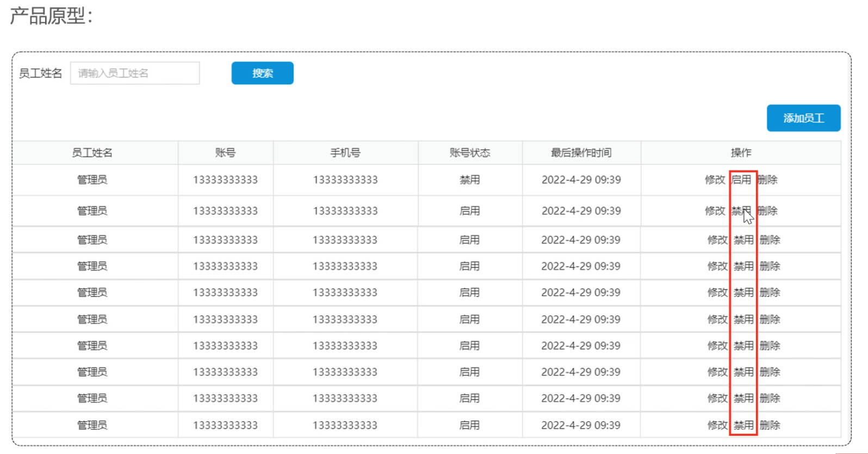Click the 最后操作时间 column header
868x454 pixels.
(x=581, y=153)
